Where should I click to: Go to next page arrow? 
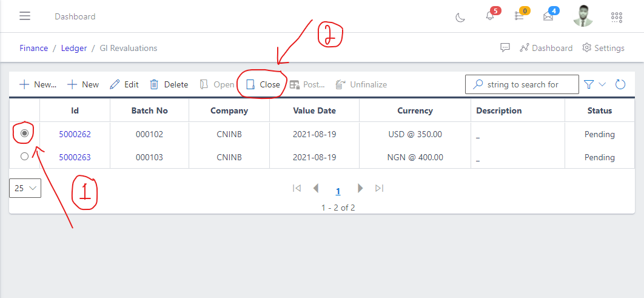[x=360, y=188]
